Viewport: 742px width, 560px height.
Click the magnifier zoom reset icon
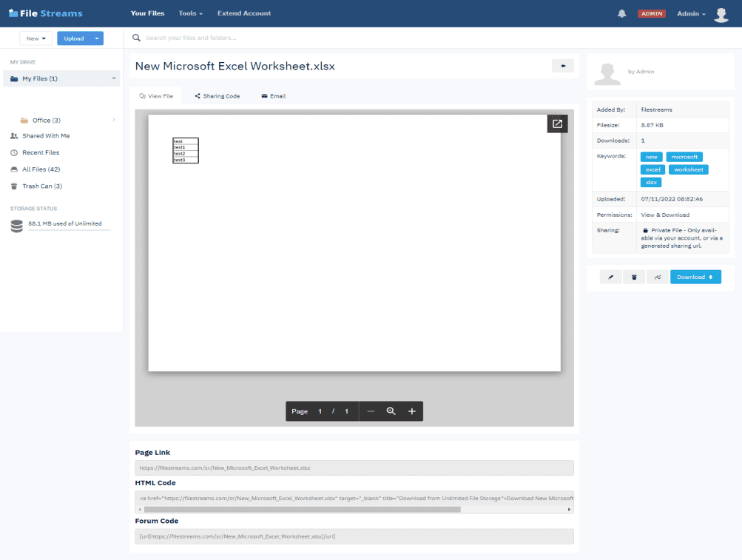click(x=391, y=411)
